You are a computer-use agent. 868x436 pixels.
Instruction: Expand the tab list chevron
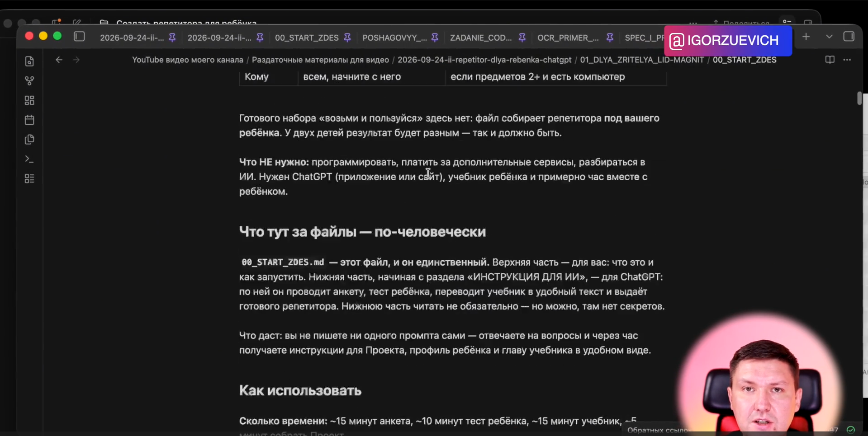coord(829,37)
